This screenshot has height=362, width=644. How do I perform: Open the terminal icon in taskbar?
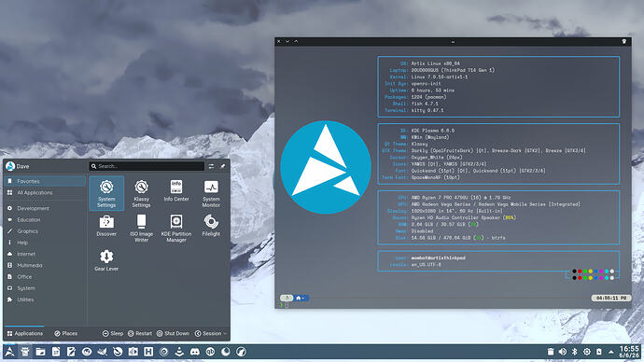click(x=25, y=352)
